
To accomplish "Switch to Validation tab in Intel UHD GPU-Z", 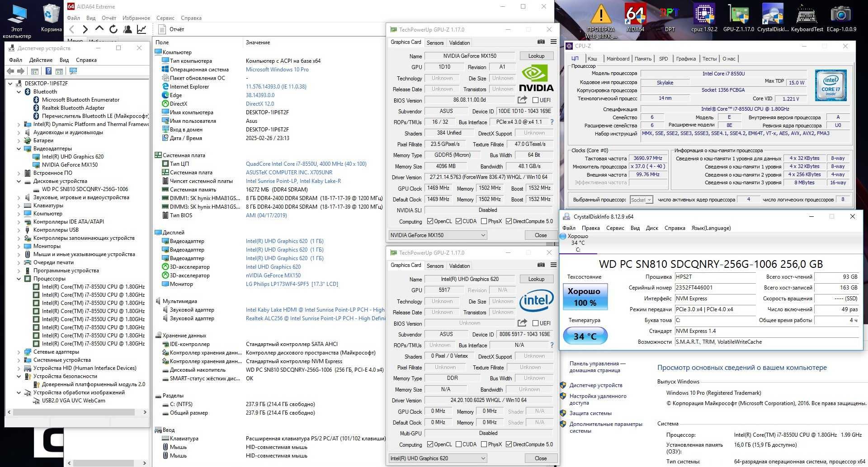I will tap(459, 266).
